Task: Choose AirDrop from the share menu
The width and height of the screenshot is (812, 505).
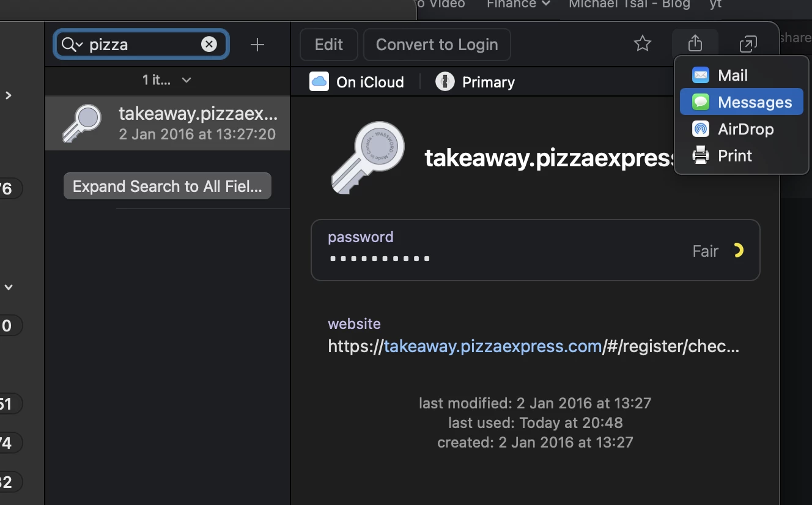Action: (742, 129)
